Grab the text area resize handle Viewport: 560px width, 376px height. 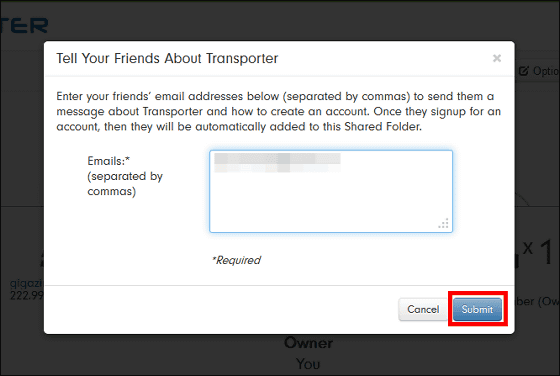443,223
